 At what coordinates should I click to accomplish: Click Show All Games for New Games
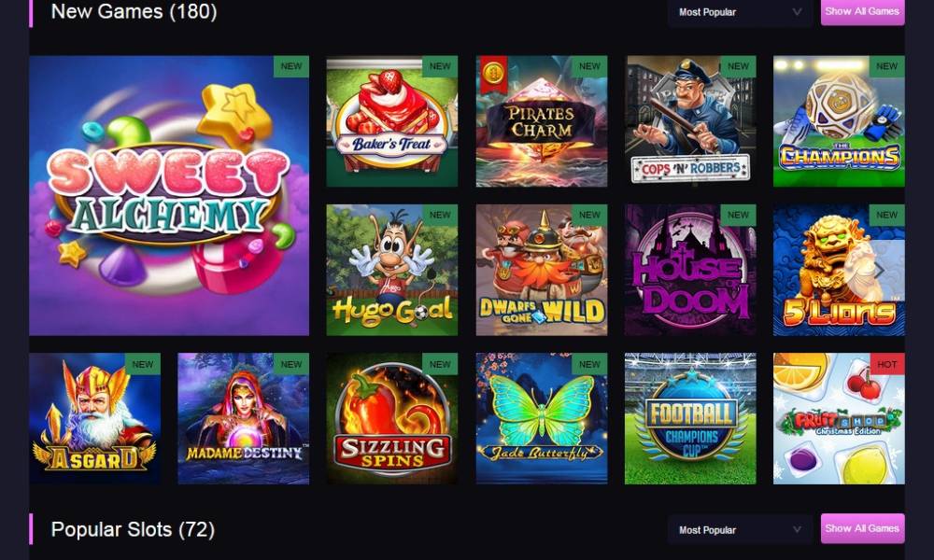(x=862, y=11)
